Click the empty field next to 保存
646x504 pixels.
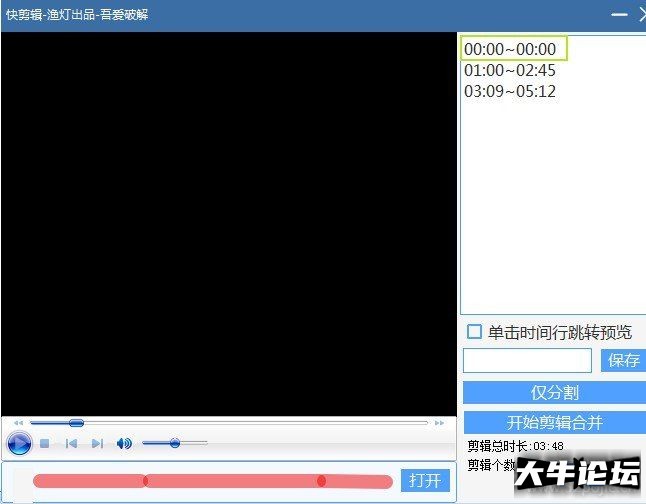(x=527, y=361)
